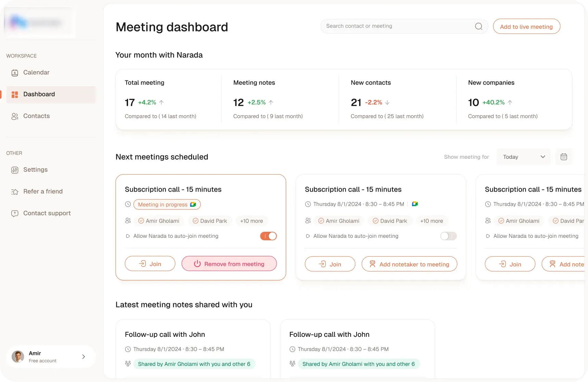Click the Contact support question icon
Screen dimensions: 588x382
(x=15, y=214)
